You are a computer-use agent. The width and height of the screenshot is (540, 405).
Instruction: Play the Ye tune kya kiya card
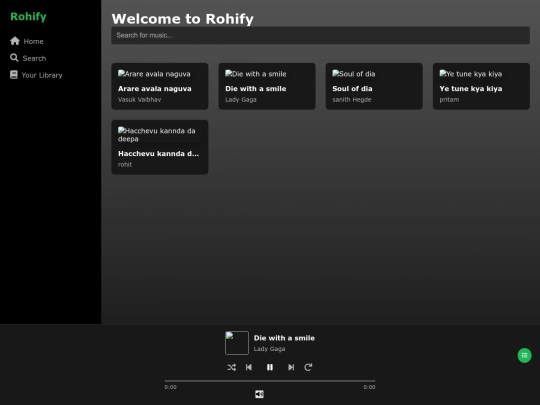(x=481, y=86)
